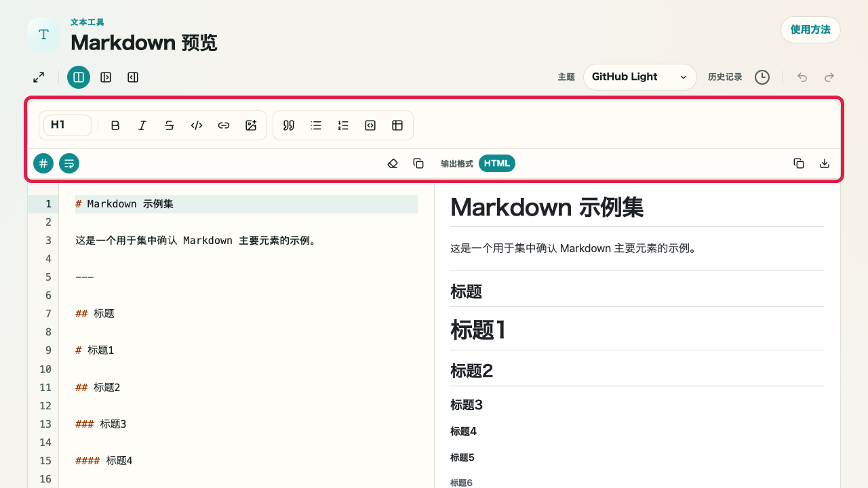Copy the output on the right
This screenshot has width=868, height=488.
coord(799,163)
